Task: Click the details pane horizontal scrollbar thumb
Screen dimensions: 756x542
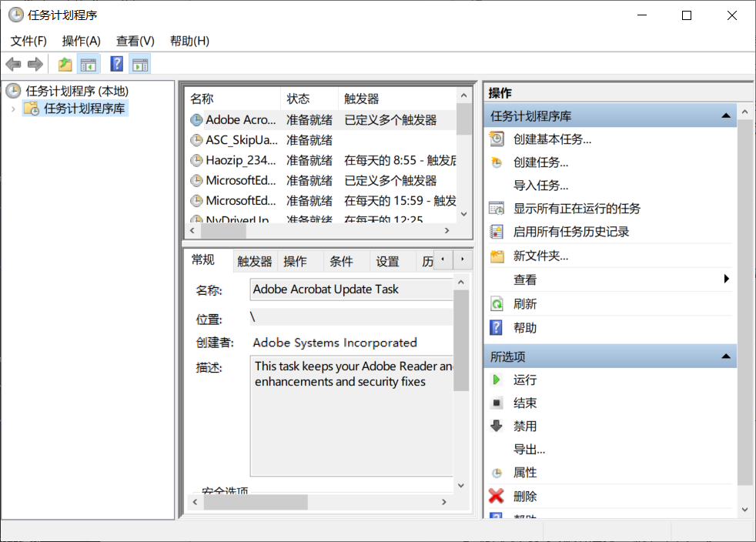Action: click(x=256, y=503)
